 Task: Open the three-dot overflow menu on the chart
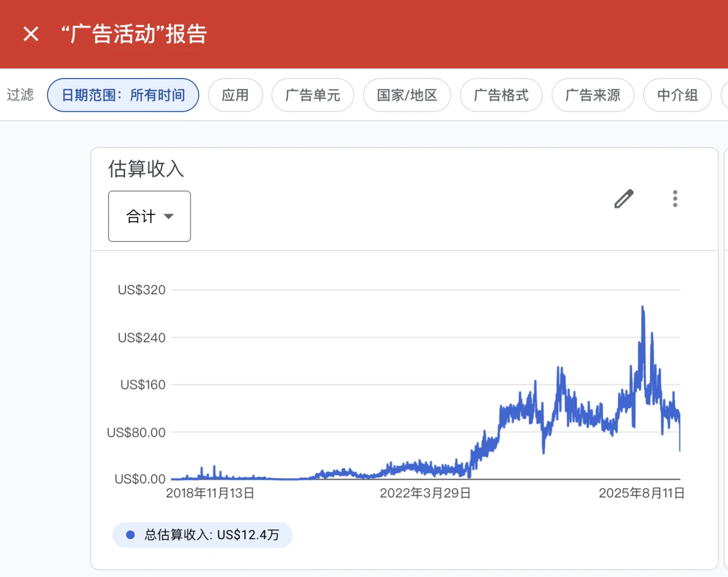[x=675, y=199]
